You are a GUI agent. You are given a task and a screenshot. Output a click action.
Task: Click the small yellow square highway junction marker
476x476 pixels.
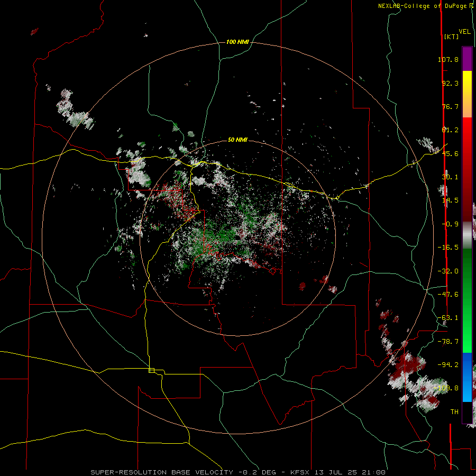coord(151,370)
